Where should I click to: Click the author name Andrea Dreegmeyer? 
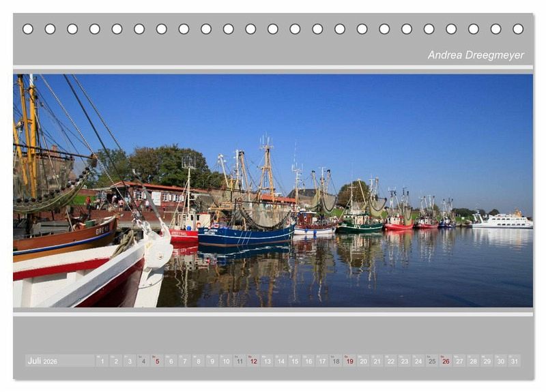pos(476,55)
